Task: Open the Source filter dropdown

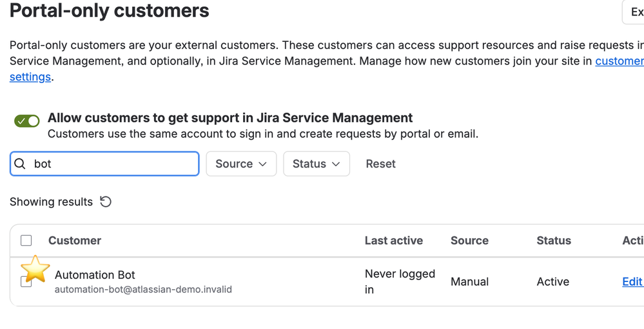Action: (241, 164)
